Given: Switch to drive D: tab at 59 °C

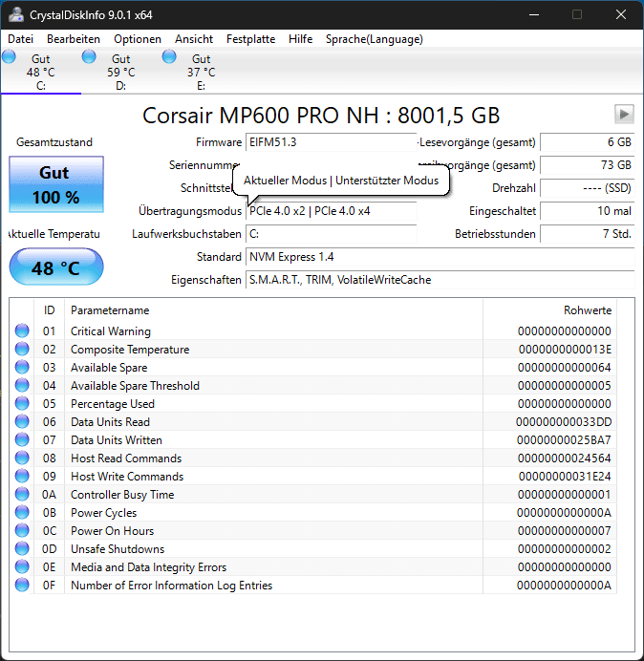Looking at the screenshot, I should [x=121, y=72].
